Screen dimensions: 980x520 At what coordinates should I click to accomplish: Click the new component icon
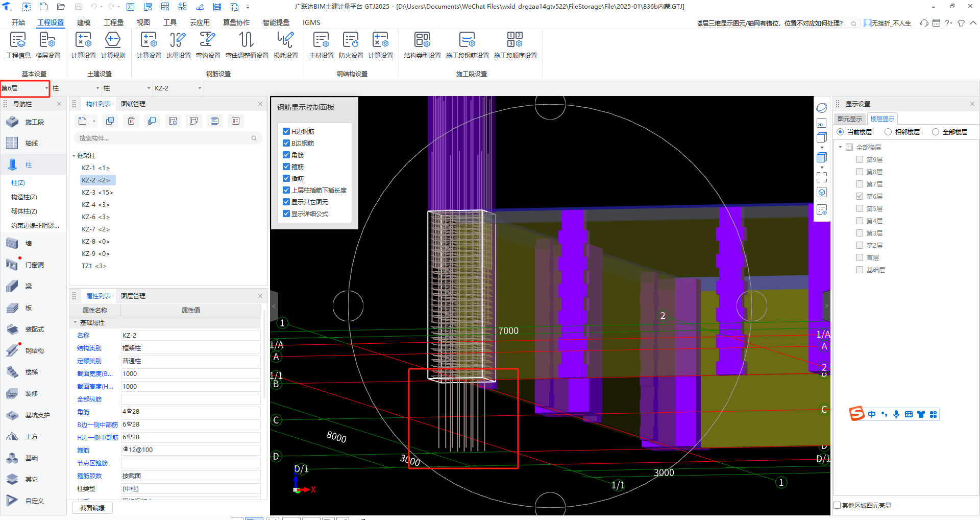tap(82, 121)
